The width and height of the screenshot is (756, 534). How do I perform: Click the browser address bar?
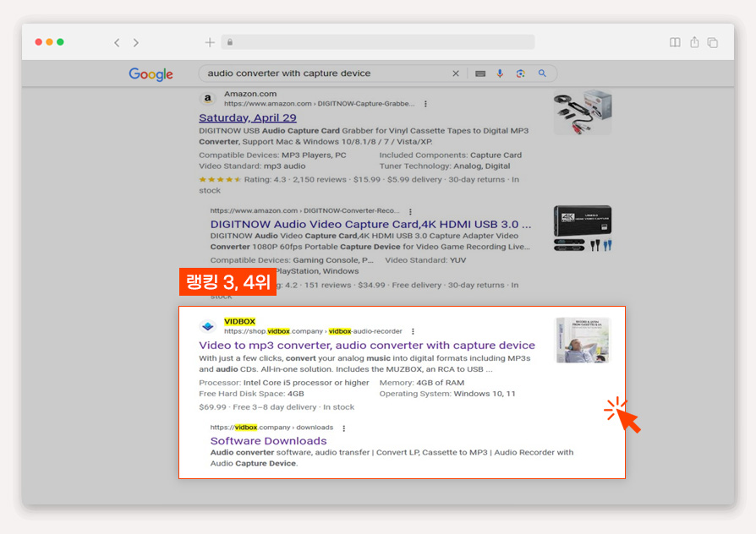point(378,42)
